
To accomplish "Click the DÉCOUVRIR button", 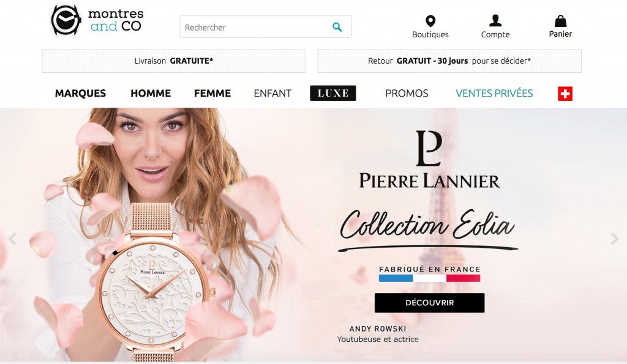I will [x=429, y=303].
